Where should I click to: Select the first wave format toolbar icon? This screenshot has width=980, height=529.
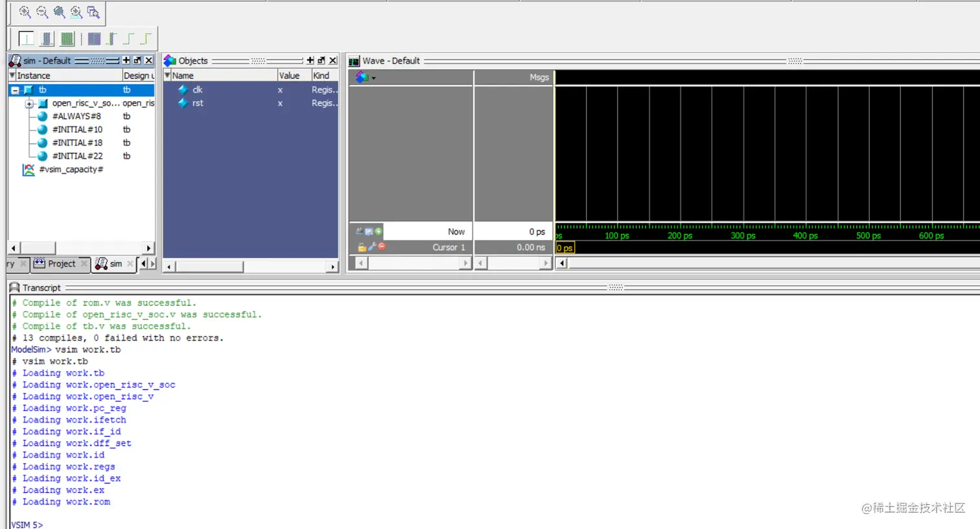point(26,39)
